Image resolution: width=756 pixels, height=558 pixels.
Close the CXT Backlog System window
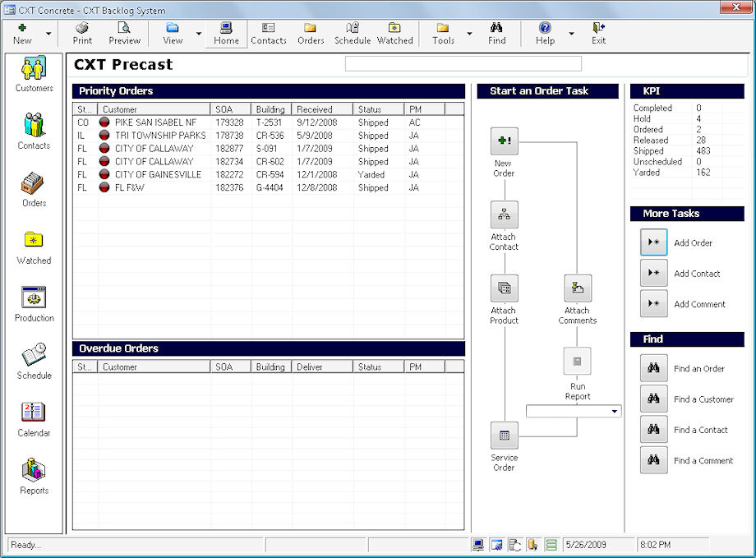point(736,7)
